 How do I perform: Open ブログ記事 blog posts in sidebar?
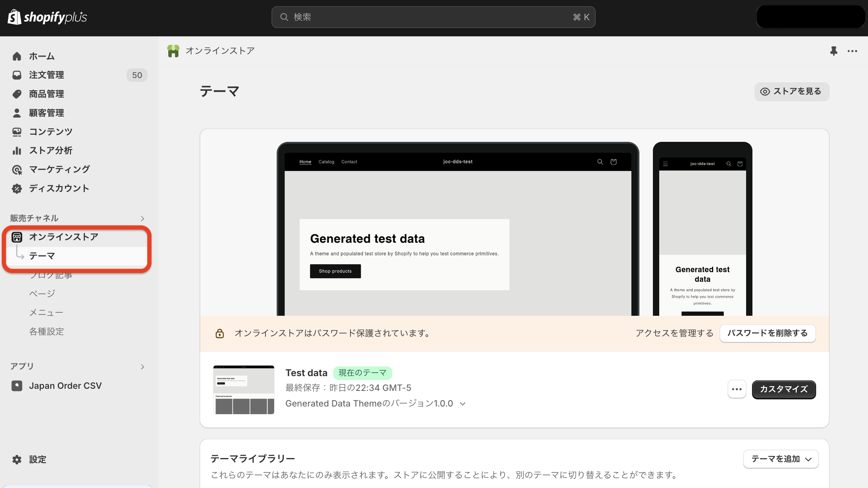pyautogui.click(x=51, y=275)
